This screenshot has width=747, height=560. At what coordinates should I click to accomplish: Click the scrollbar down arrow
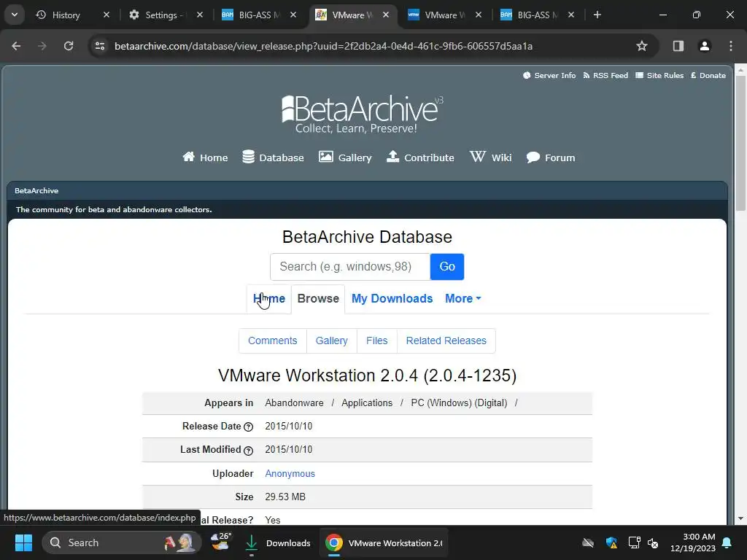click(x=740, y=518)
